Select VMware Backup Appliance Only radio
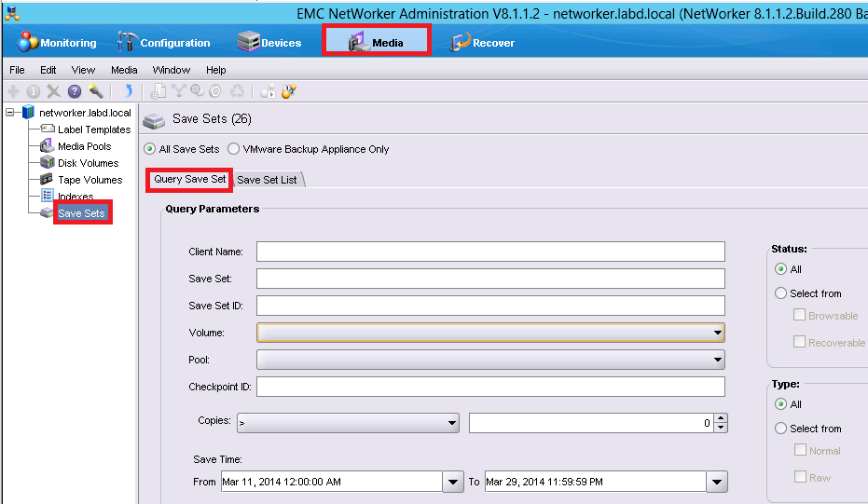Viewport: 868px width, 504px height. [234, 149]
